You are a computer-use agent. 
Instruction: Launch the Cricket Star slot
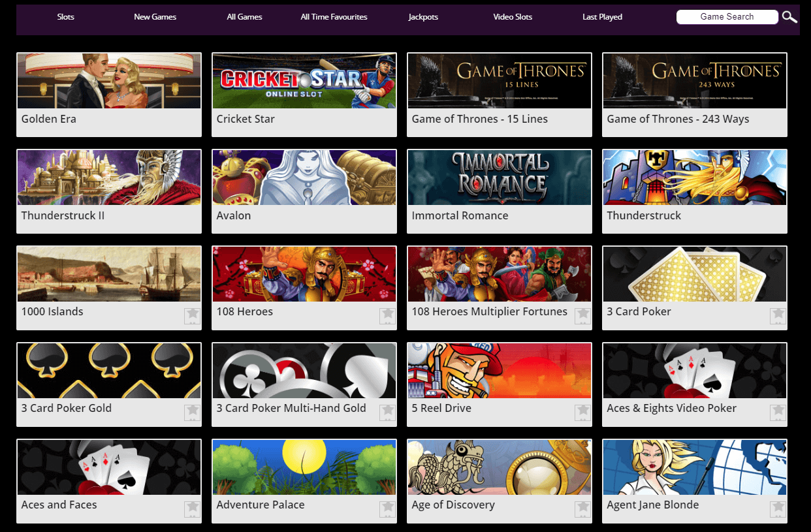click(x=304, y=80)
